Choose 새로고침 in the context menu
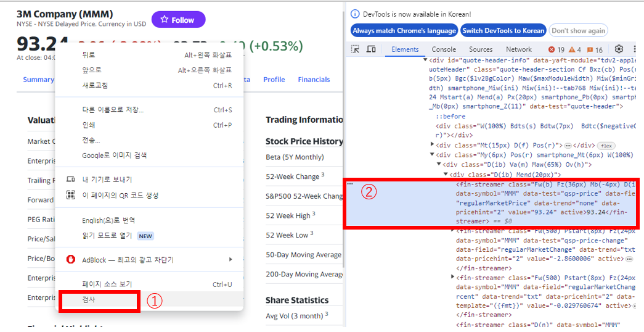 tap(150, 86)
